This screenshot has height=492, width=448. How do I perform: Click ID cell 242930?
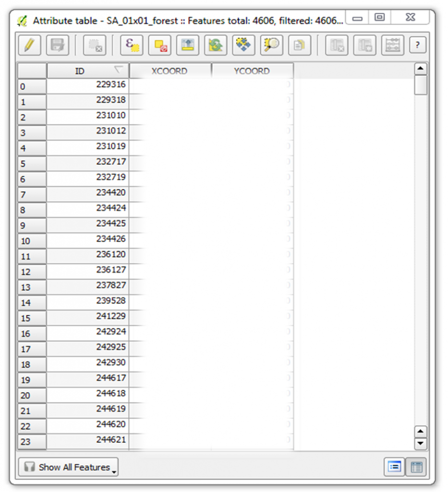pos(88,364)
